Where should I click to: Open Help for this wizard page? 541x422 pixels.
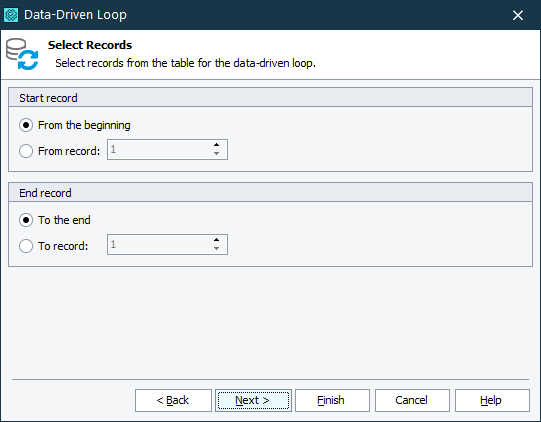click(492, 400)
